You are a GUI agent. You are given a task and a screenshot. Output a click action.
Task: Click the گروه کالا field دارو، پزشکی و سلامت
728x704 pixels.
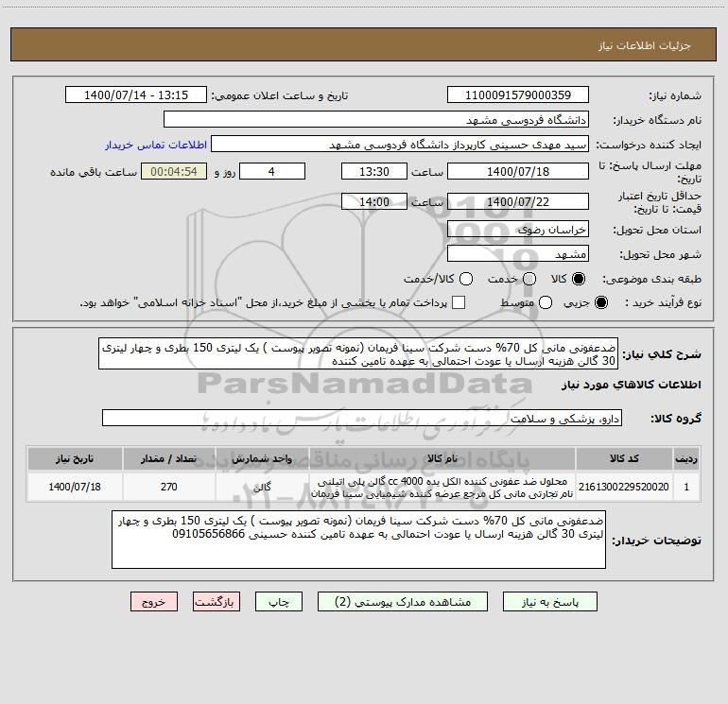(x=362, y=418)
